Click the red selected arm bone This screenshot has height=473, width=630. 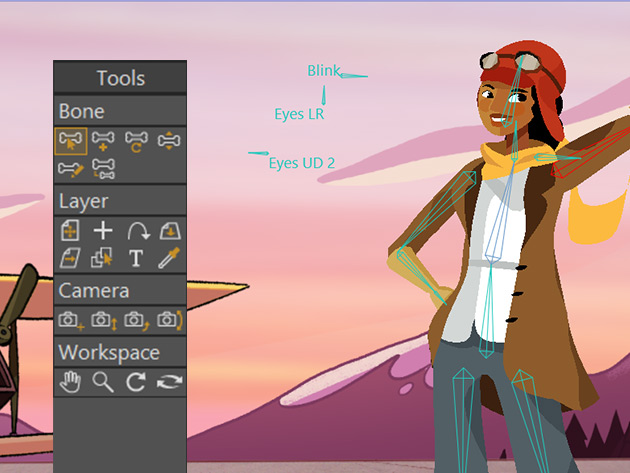tap(590, 152)
